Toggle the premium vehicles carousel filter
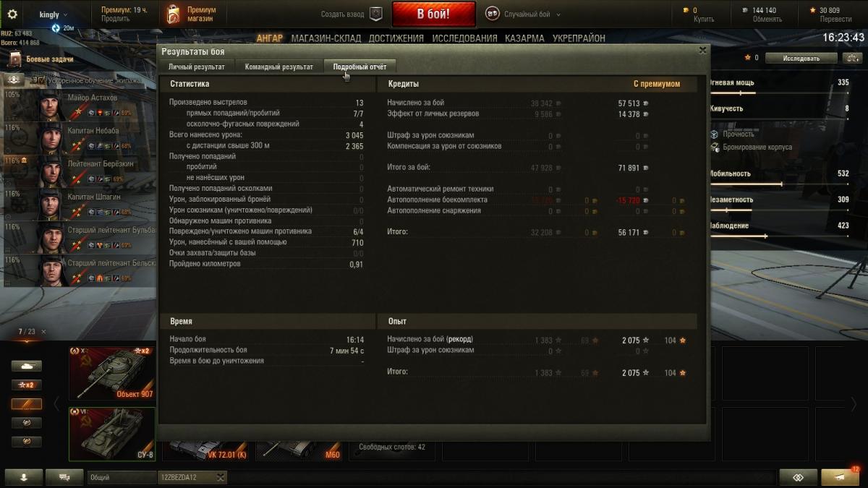This screenshot has height=488, width=868. coord(26,403)
